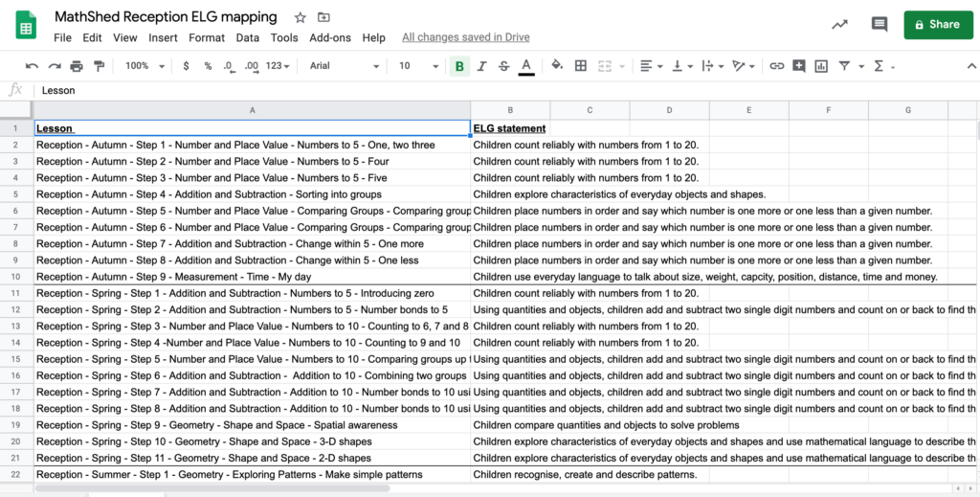Expand the merge cells dropdown arrow
The width and height of the screenshot is (980, 497).
[x=621, y=66]
